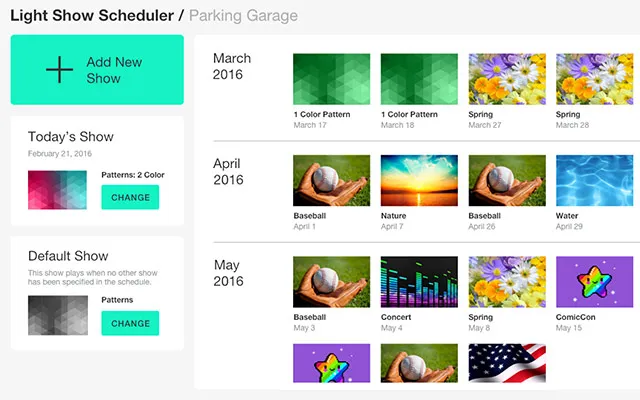Select Today's Show pink-teal pattern swatch
The width and height of the screenshot is (640, 400).
point(57,190)
